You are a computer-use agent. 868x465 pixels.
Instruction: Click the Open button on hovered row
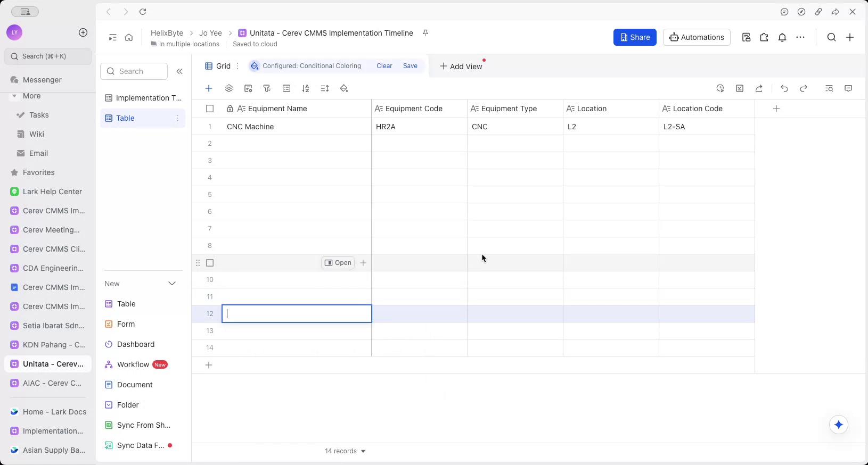tap(338, 263)
